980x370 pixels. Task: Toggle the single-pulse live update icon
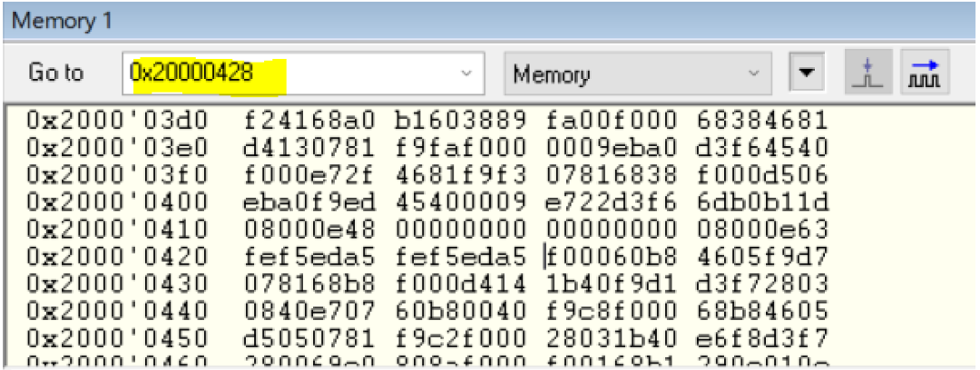(870, 72)
